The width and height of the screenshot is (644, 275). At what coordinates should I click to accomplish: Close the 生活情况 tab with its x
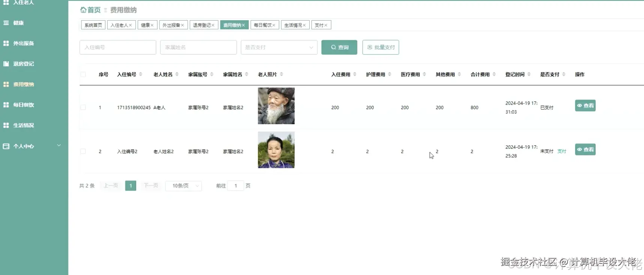click(x=304, y=25)
